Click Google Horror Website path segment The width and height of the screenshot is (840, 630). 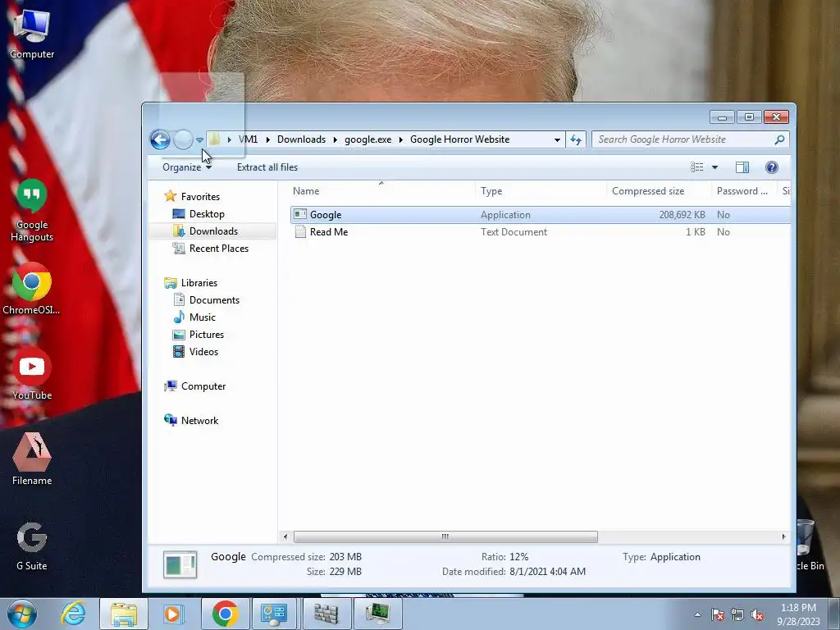[459, 139]
